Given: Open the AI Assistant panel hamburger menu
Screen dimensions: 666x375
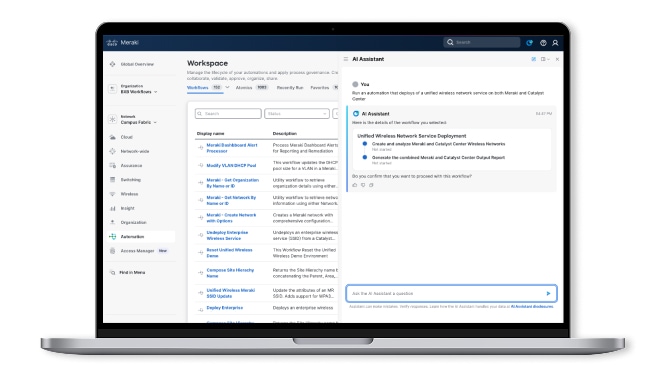Looking at the screenshot, I should [346, 59].
